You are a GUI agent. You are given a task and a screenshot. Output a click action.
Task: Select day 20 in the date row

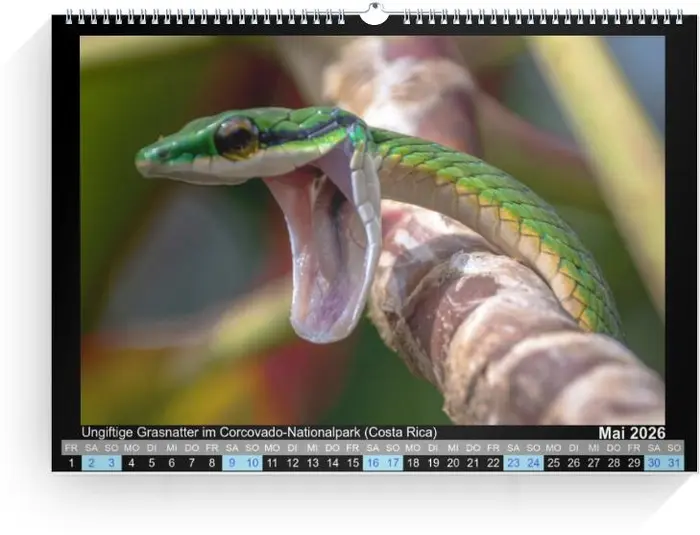click(453, 463)
